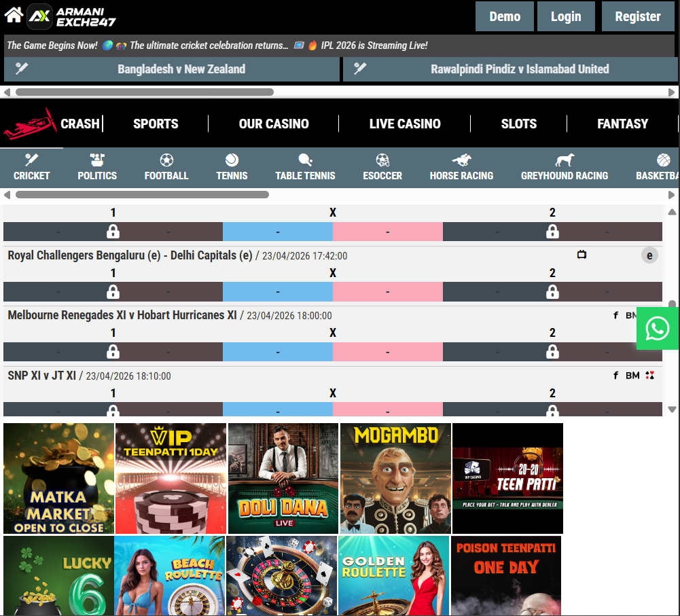Click the cricket bat icon beside Rawalpindi Pindiz
Viewport: 680px width, 616px height.
tap(360, 68)
